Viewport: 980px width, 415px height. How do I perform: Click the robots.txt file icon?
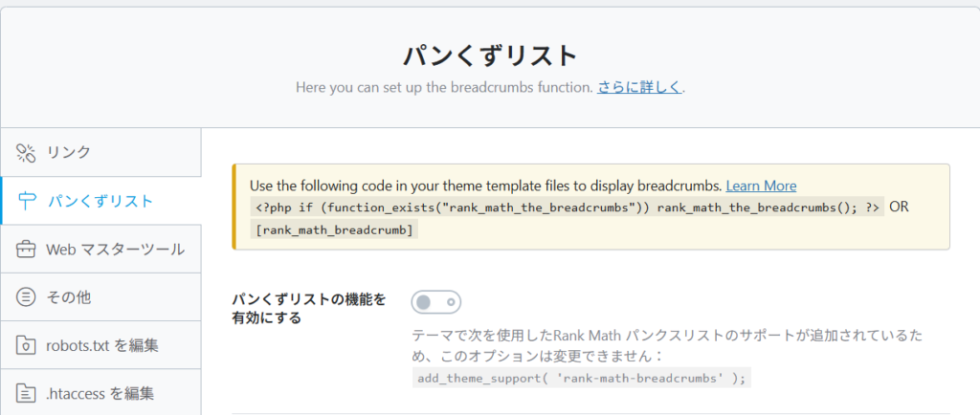click(27, 345)
